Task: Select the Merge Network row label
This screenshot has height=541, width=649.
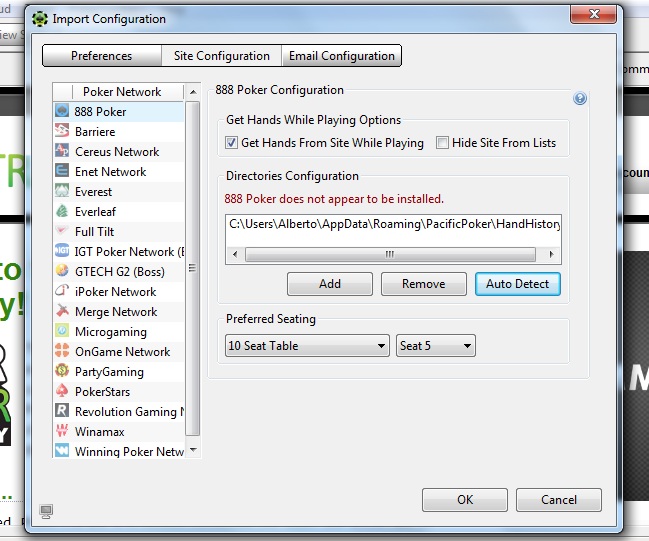Action: pos(116,311)
